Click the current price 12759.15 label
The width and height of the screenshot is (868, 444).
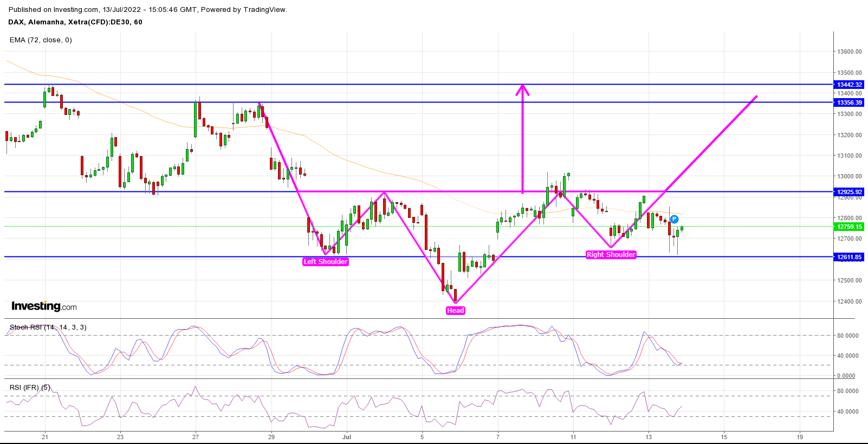pyautogui.click(x=849, y=227)
